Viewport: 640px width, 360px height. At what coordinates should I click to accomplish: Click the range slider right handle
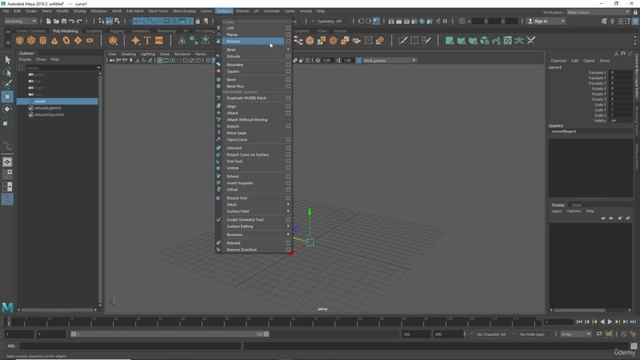(x=267, y=334)
